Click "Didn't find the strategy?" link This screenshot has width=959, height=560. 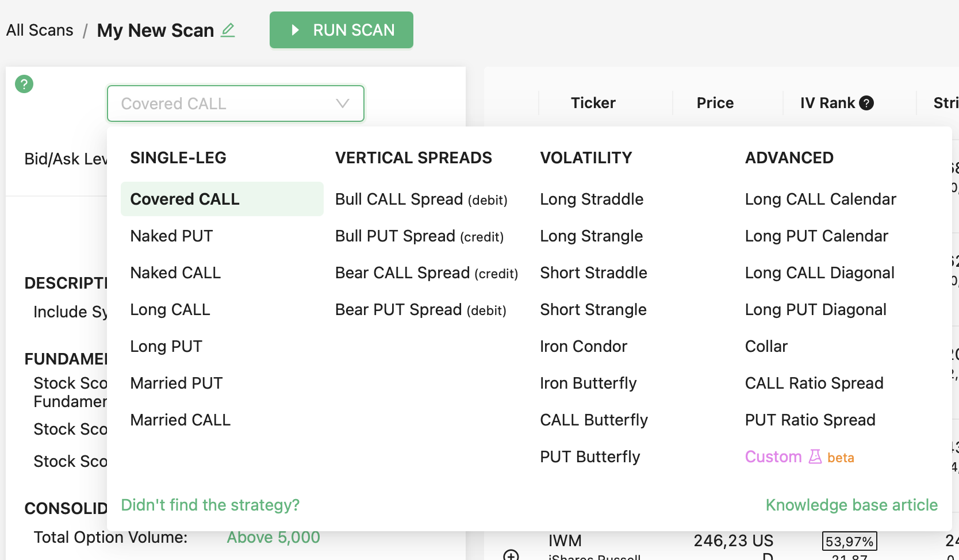click(210, 505)
